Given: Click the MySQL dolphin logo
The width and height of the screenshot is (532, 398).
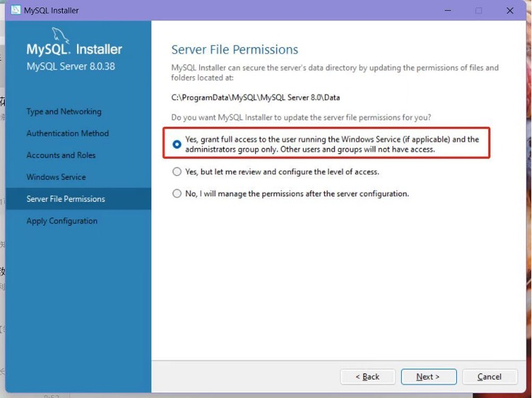Looking at the screenshot, I should pos(61,37).
